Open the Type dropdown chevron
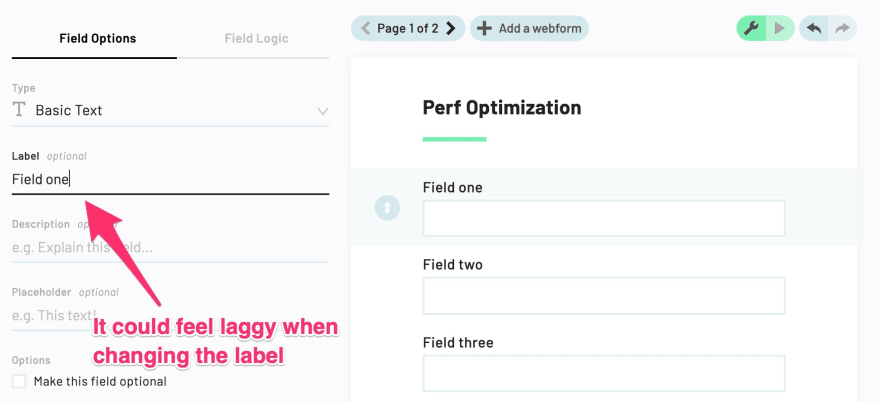 [x=323, y=111]
